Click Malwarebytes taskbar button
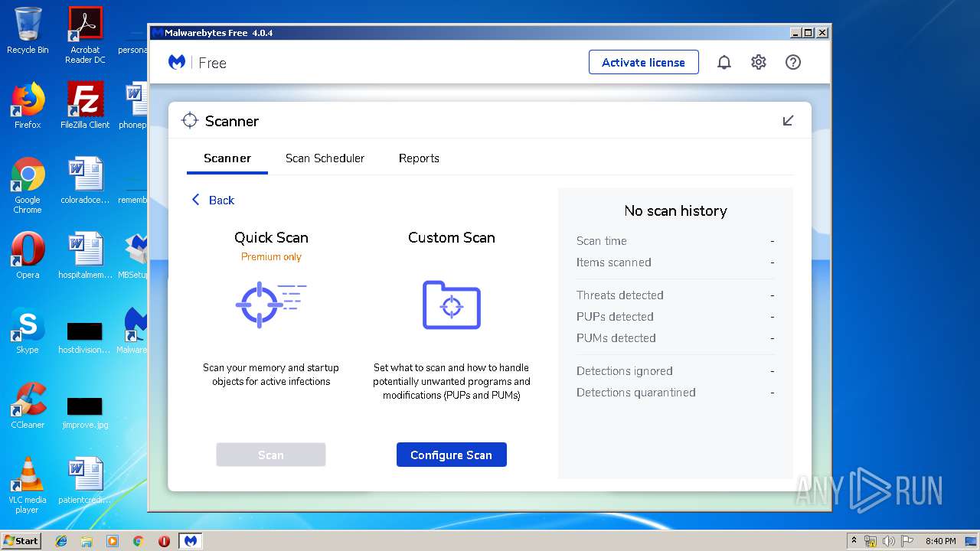Screen dimensions: 980x551 (191, 540)
